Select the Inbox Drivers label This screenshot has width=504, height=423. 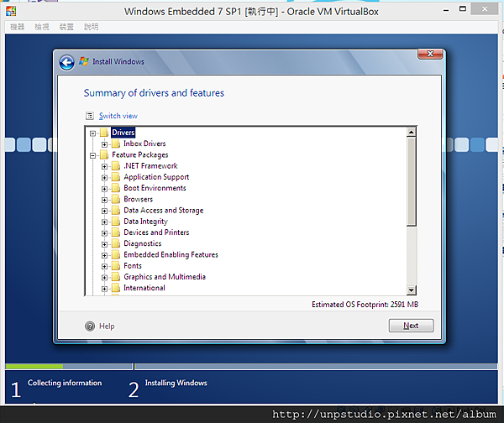tap(144, 144)
